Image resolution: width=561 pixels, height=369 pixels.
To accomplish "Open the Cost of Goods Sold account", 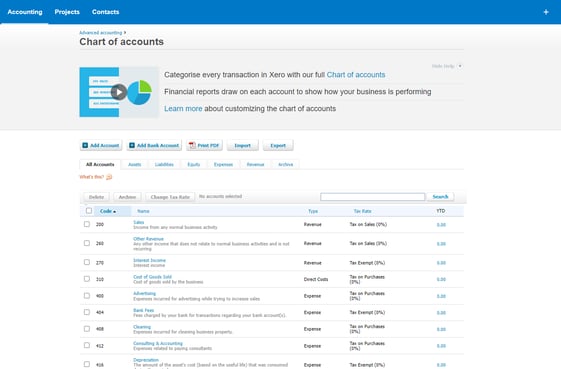I will [152, 277].
